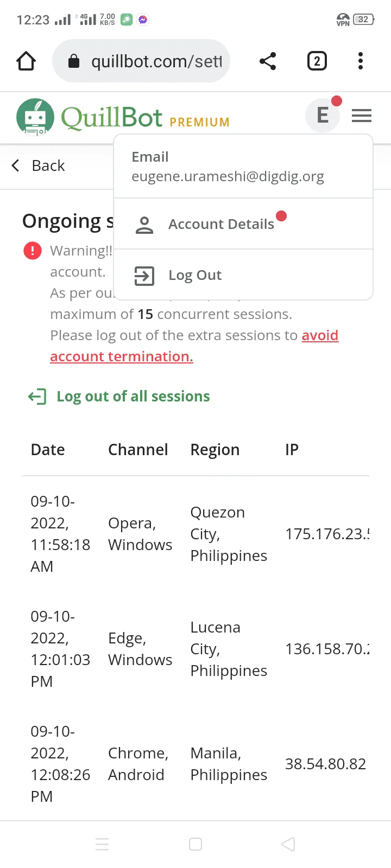This screenshot has height=868, width=391.
Task: Tap the 11:58:18 AM session date
Action: (x=60, y=534)
